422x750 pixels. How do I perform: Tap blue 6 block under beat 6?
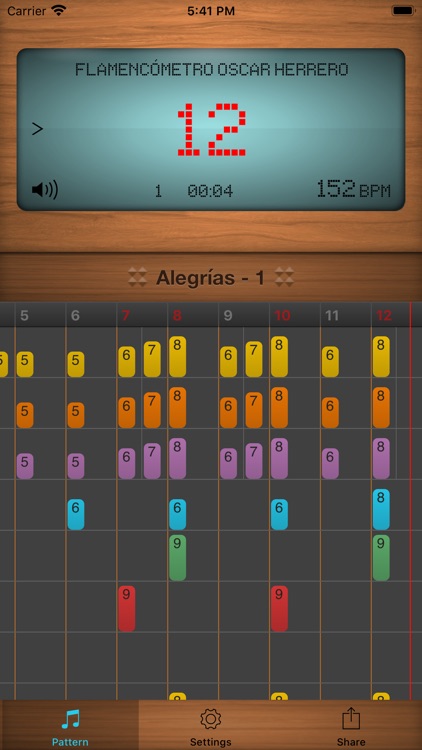tap(76, 514)
